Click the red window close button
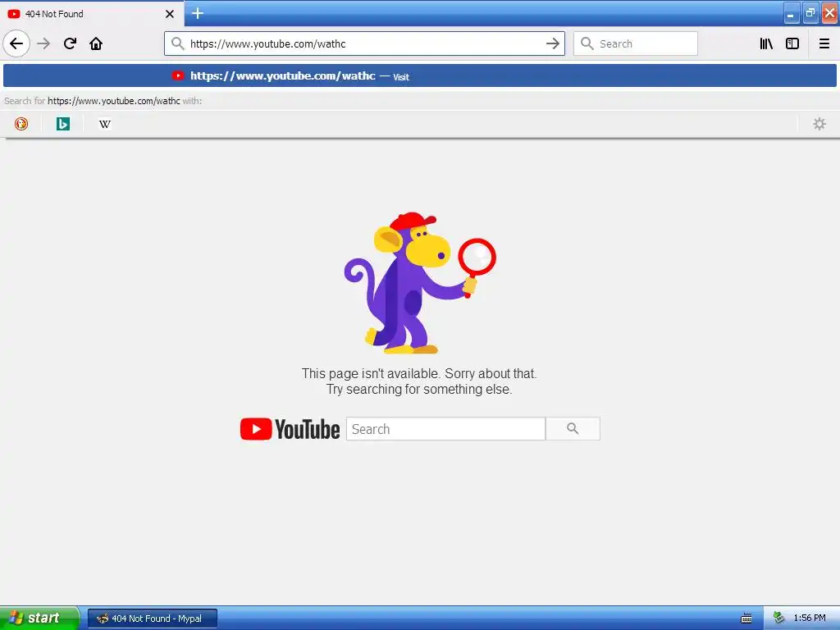 point(829,13)
